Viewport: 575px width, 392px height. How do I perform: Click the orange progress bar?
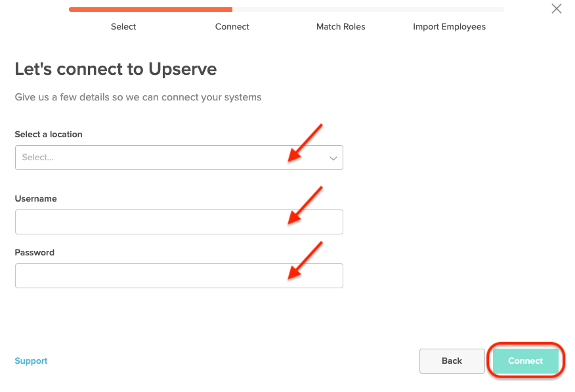[x=150, y=9]
